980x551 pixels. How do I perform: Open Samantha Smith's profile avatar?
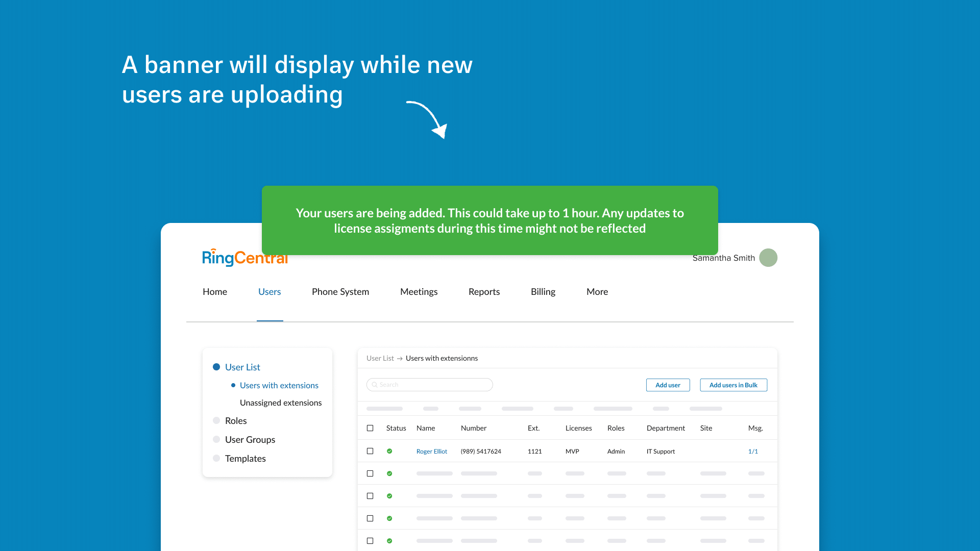[x=768, y=258]
